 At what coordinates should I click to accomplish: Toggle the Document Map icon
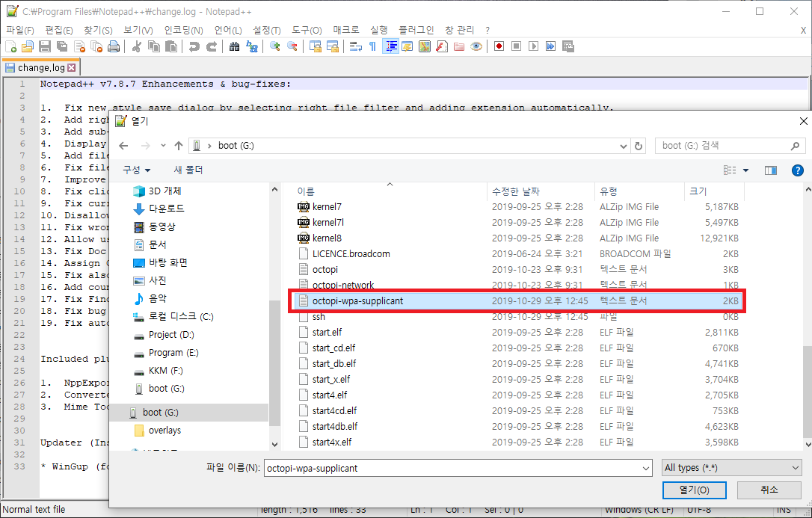pyautogui.click(x=425, y=46)
